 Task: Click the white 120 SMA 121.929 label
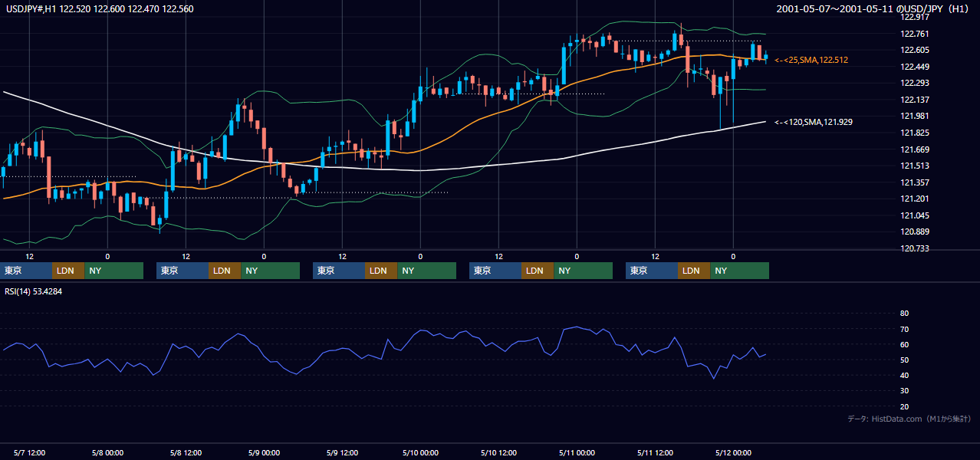(814, 122)
